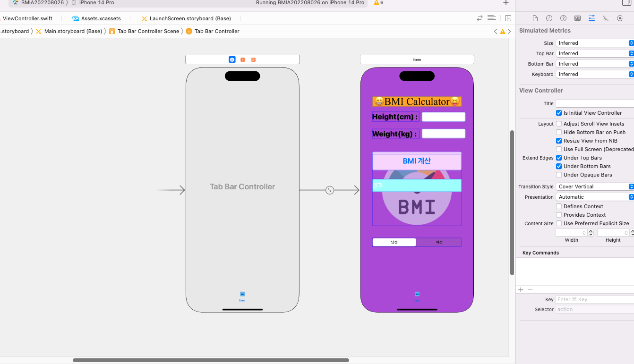Screen dimensions: 634x364
Task: Click the issues warning icon showing 6
Action: point(378,3)
